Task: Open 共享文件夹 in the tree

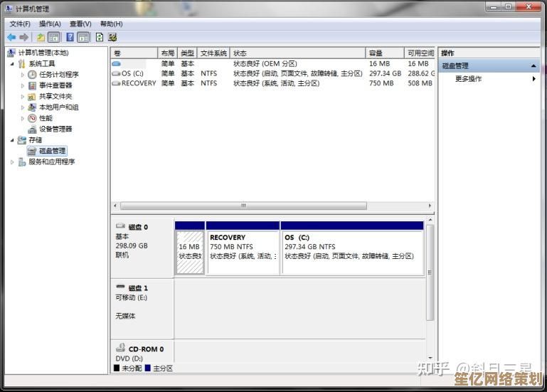Action: [55, 96]
